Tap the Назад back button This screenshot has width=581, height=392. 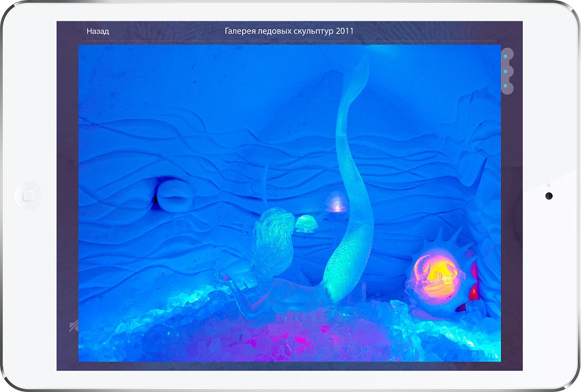[x=97, y=31]
